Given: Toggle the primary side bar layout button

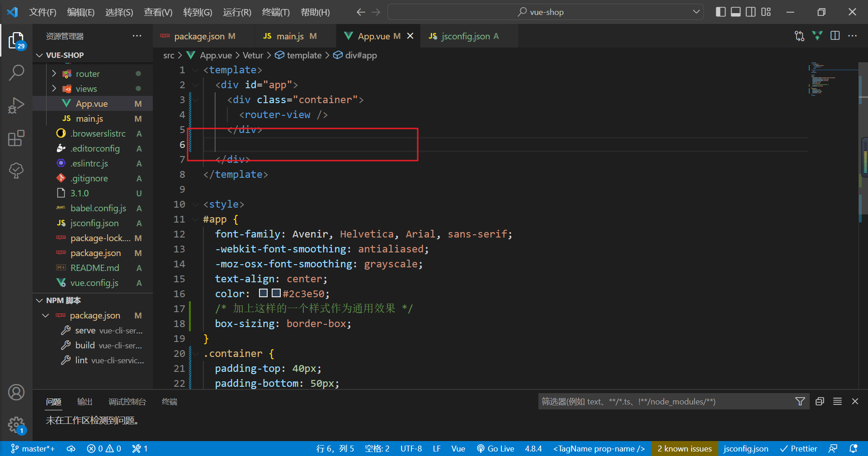Looking at the screenshot, I should pos(721,12).
